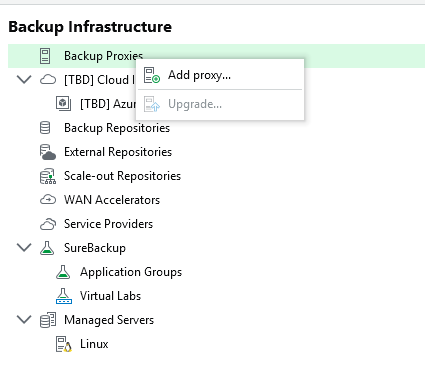The width and height of the screenshot is (425, 366).
Task: Collapse the SureBackup tree node
Action: coord(24,248)
